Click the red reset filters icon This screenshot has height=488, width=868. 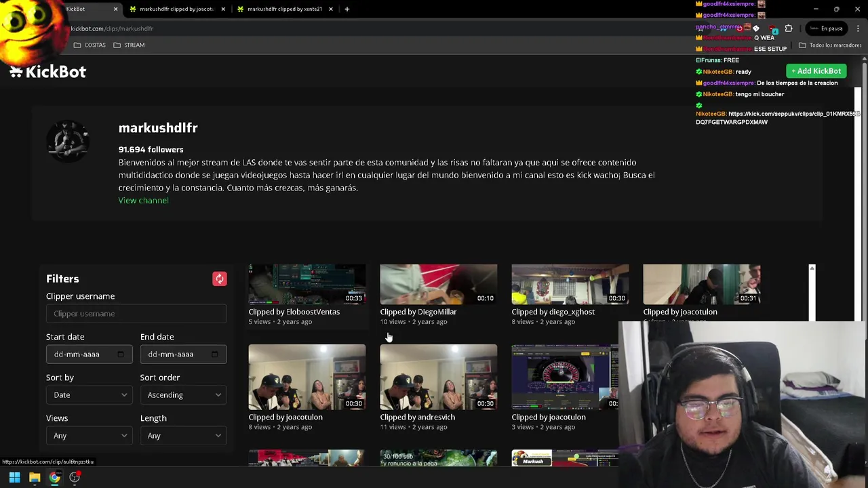[x=220, y=279]
